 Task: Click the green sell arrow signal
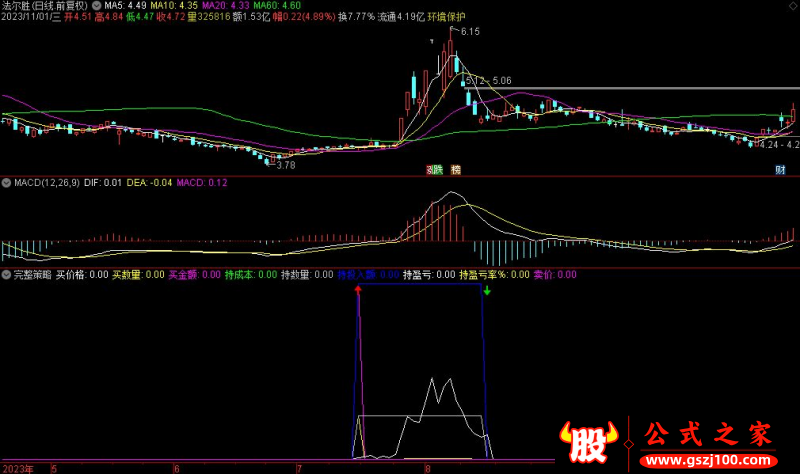tap(486, 291)
